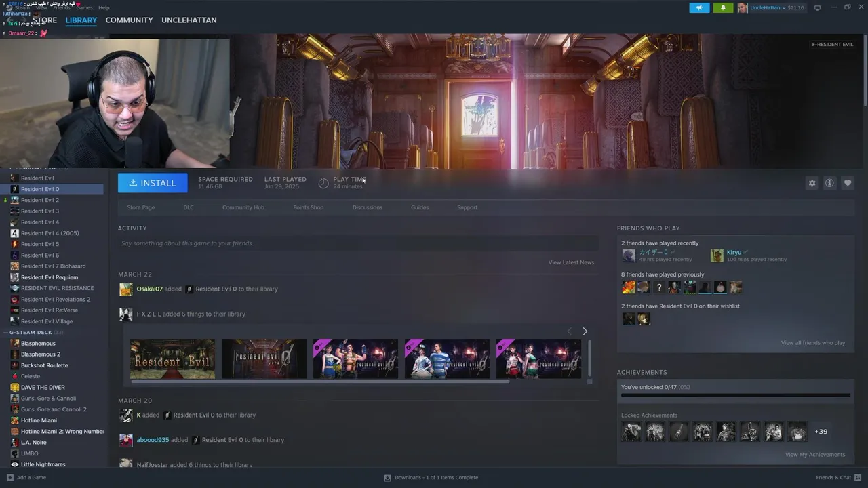The height and width of the screenshot is (488, 868).
Task: Open the abood935 user profile name
Action: pyautogui.click(x=153, y=440)
